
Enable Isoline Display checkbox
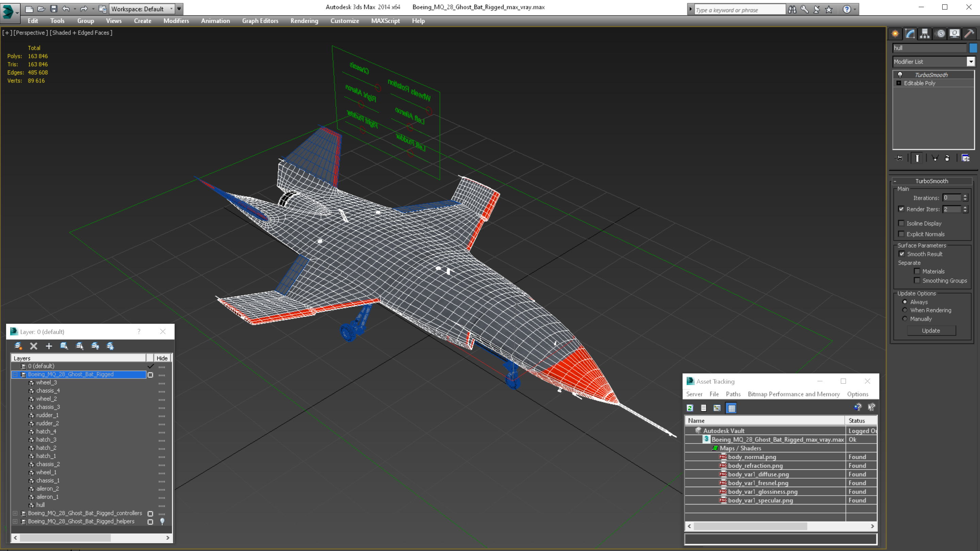(x=901, y=223)
